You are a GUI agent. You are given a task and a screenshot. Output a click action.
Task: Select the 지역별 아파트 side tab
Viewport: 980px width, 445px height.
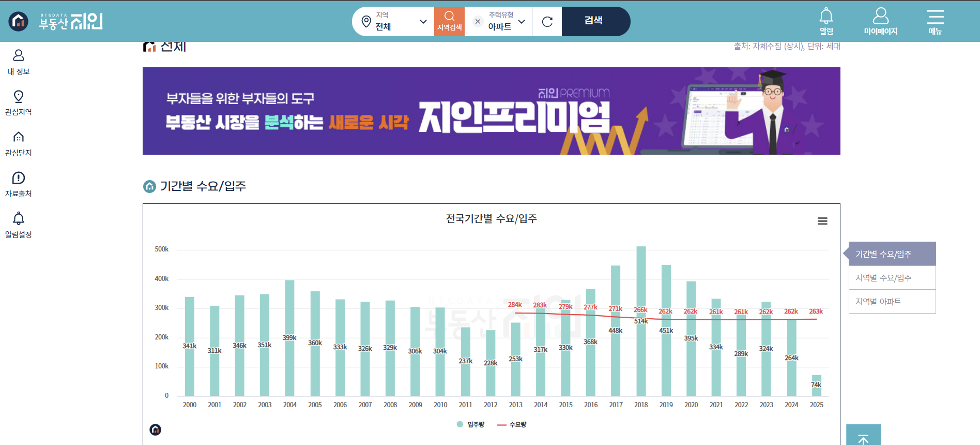(892, 302)
